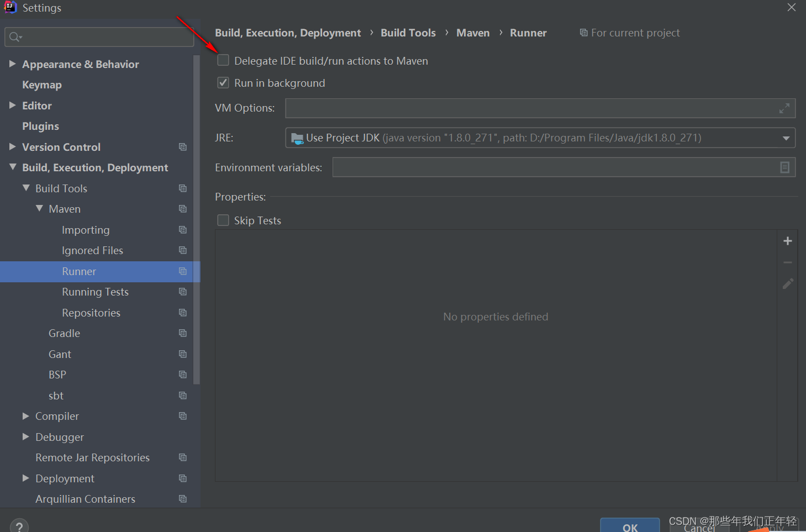Select Ignored Files under Maven

pos(92,250)
